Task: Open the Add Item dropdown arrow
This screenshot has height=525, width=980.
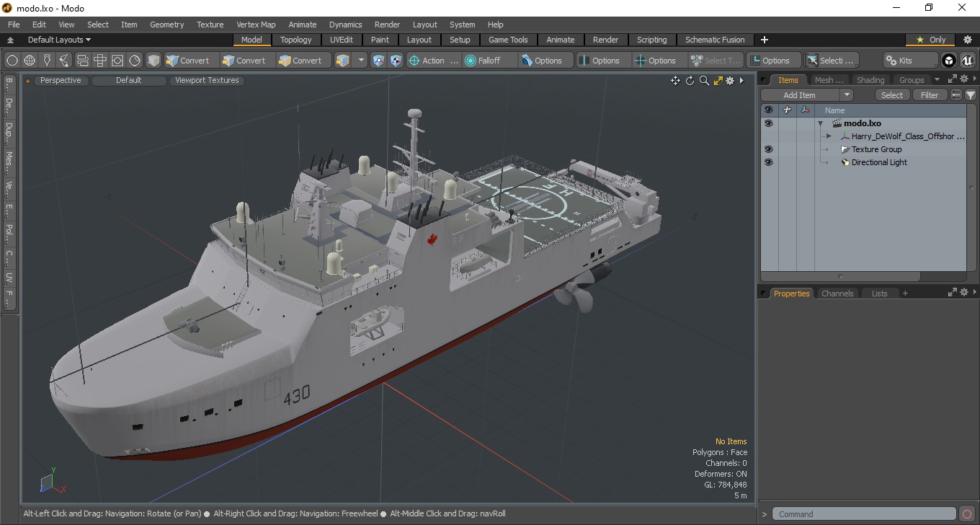Action: pyautogui.click(x=847, y=95)
